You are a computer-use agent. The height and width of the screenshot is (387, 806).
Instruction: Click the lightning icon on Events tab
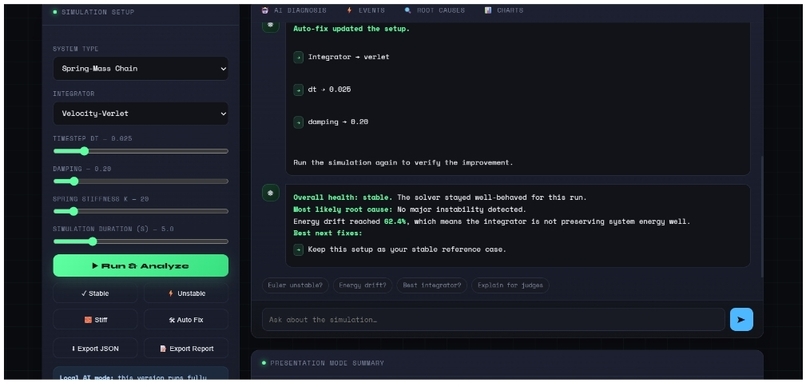[x=350, y=10]
